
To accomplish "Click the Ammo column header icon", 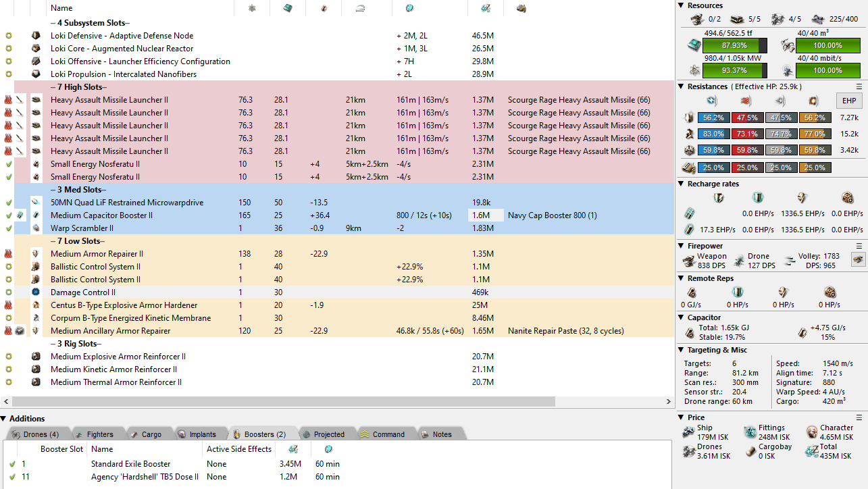I will click(521, 8).
